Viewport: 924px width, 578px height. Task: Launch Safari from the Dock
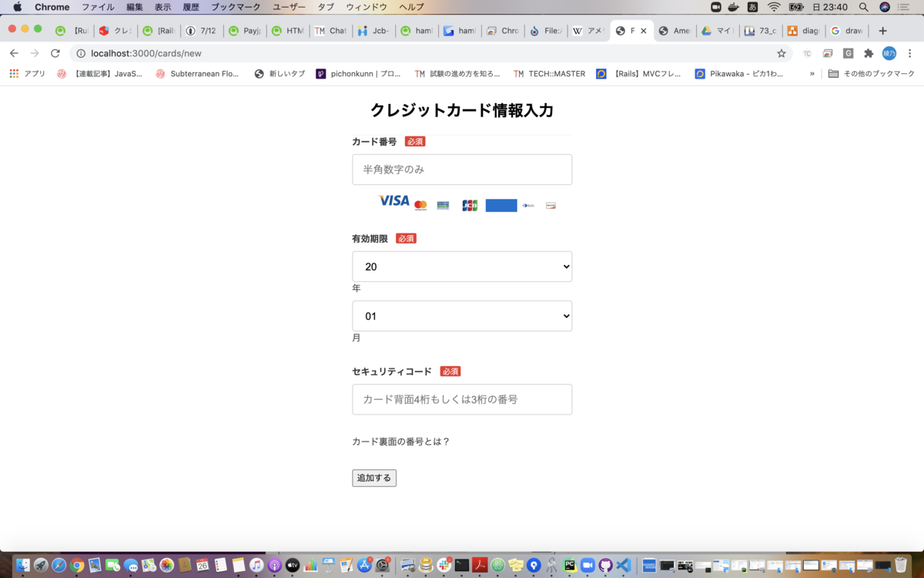[x=59, y=566]
